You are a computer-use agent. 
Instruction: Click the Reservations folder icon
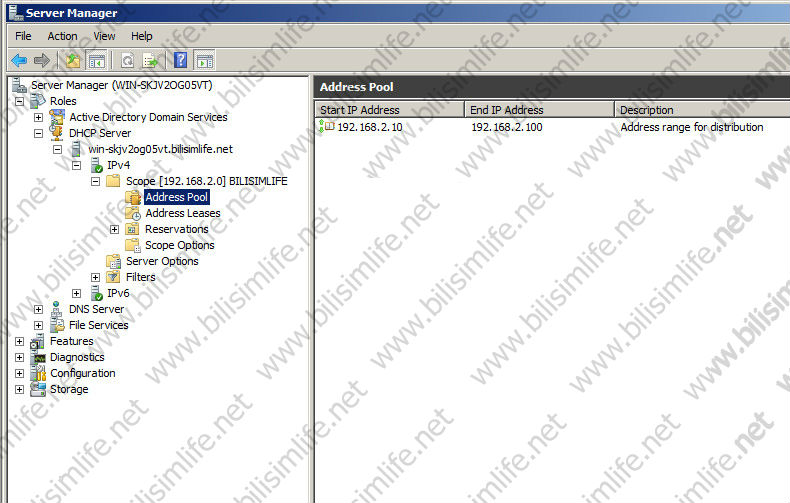coord(133,229)
